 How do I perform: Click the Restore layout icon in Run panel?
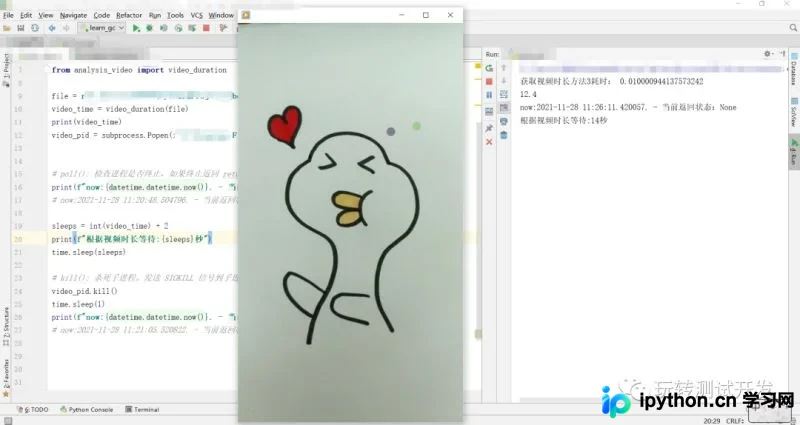(x=489, y=111)
